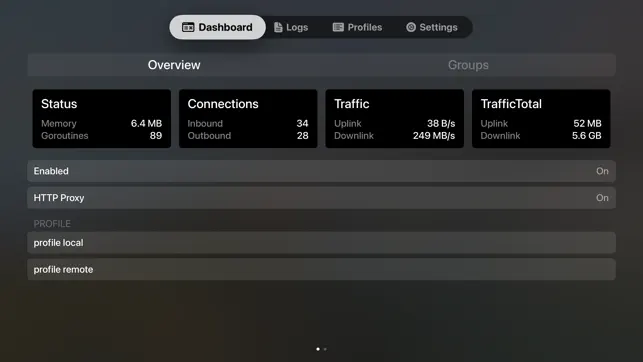Viewport: 643px width, 362px height.
Task: Open the Logs tab label
Action: pos(297,27)
